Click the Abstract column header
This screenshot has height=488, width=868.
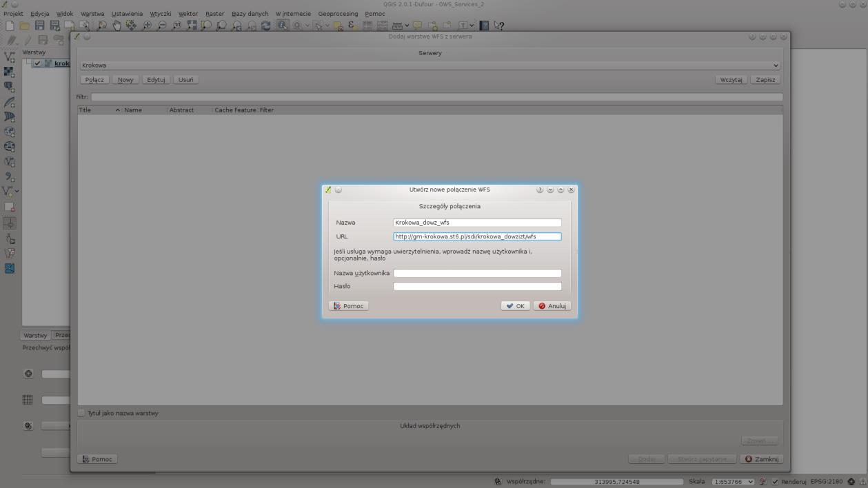point(190,110)
